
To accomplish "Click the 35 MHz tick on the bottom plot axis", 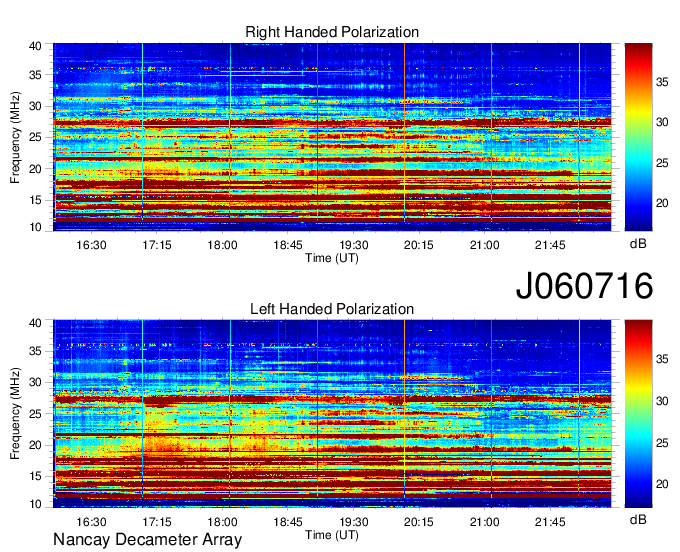I will point(35,351).
